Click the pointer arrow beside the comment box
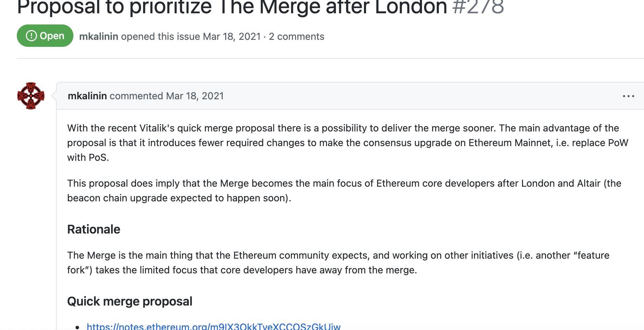The height and width of the screenshot is (330, 644). click(x=54, y=96)
